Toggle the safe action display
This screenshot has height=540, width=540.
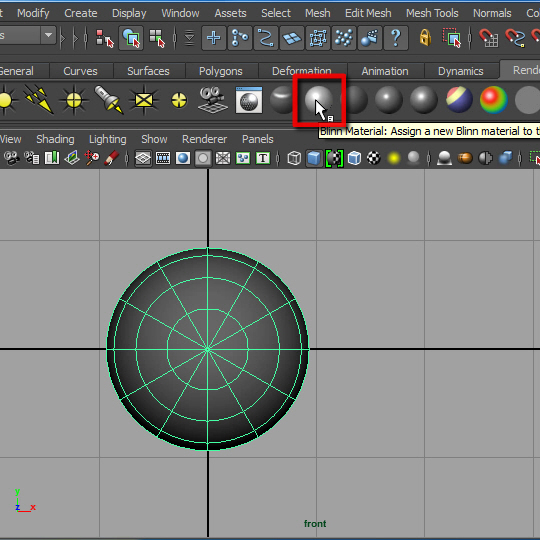tap(243, 158)
